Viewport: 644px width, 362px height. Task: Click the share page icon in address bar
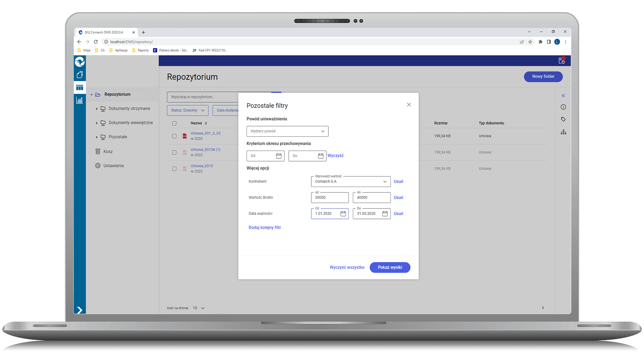(x=522, y=42)
